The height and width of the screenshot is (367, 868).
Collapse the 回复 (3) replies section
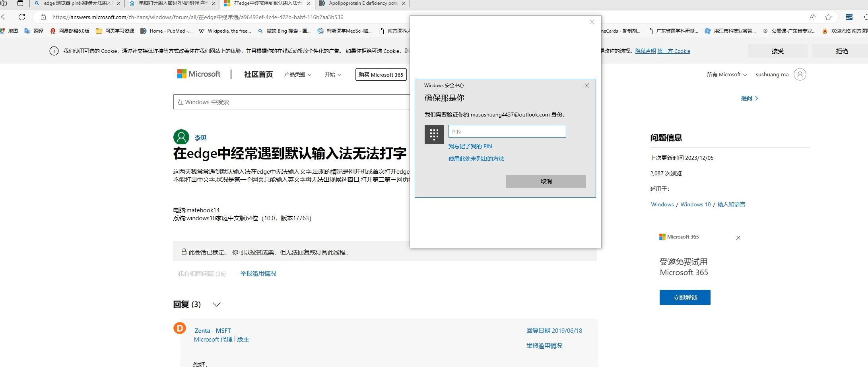217,304
